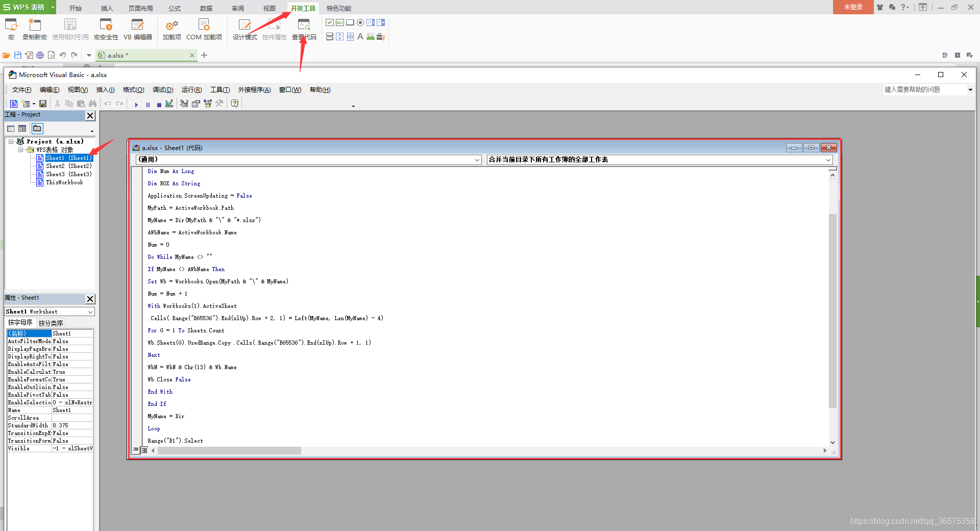Insert a list box control
980x531 pixels.
[x=371, y=22]
